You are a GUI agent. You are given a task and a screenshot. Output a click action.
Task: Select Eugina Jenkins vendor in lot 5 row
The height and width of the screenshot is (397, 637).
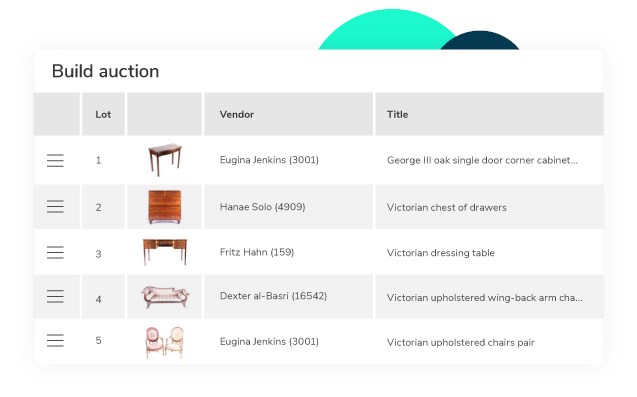(269, 341)
